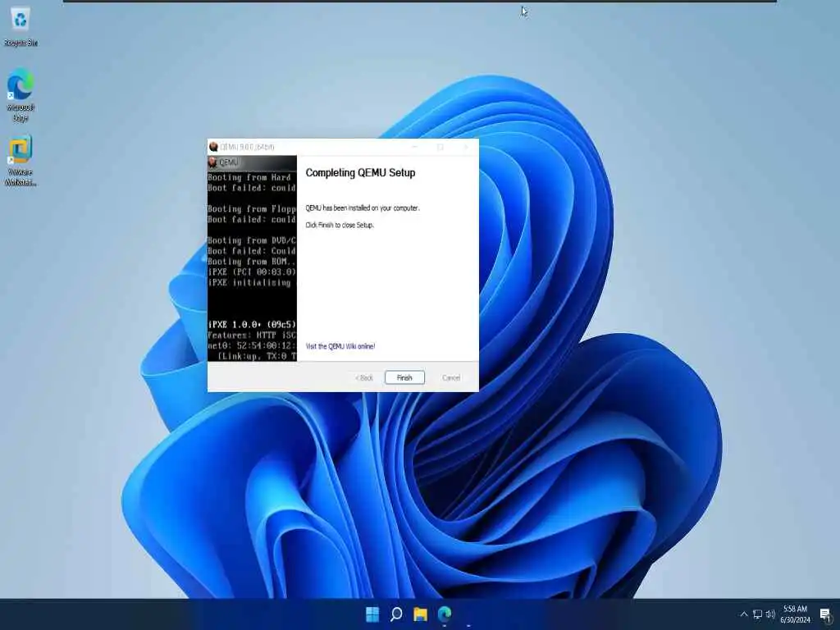Image resolution: width=840 pixels, height=630 pixels.
Task: Open the Microsoft Edge desktop shortcut
Action: tap(21, 95)
